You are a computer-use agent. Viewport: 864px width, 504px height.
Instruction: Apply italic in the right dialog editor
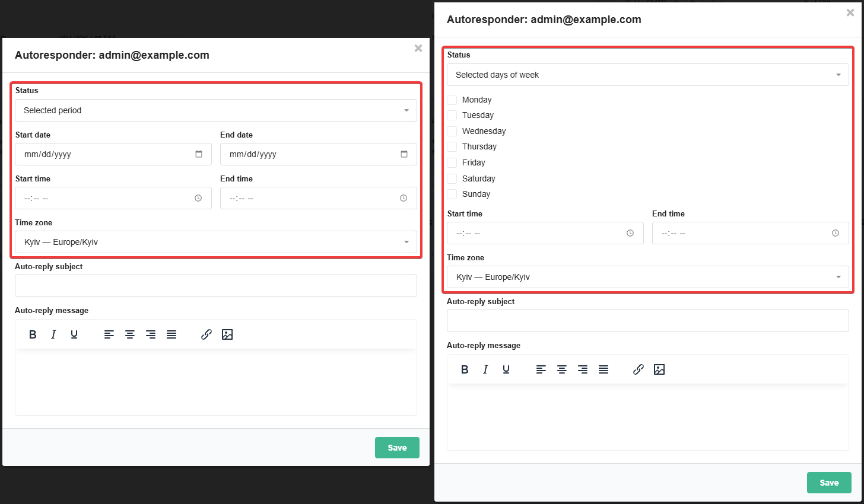485,369
